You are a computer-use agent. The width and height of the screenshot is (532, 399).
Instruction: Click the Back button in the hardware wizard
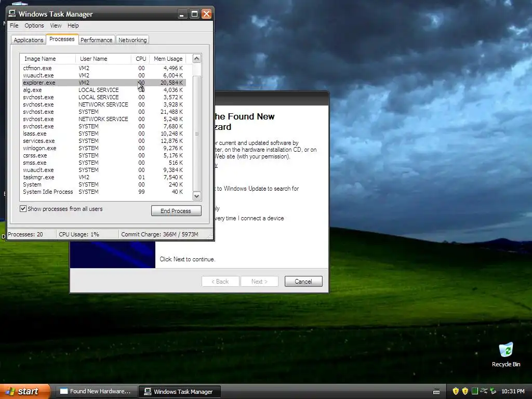220,281
